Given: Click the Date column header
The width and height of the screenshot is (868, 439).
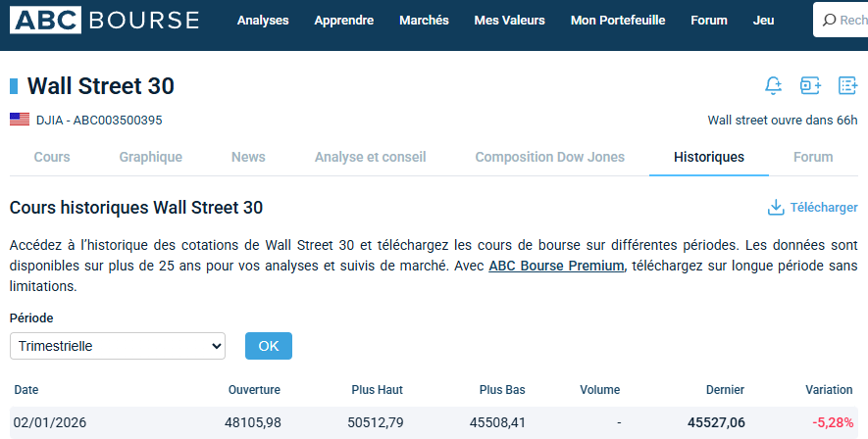Looking at the screenshot, I should 26,390.
